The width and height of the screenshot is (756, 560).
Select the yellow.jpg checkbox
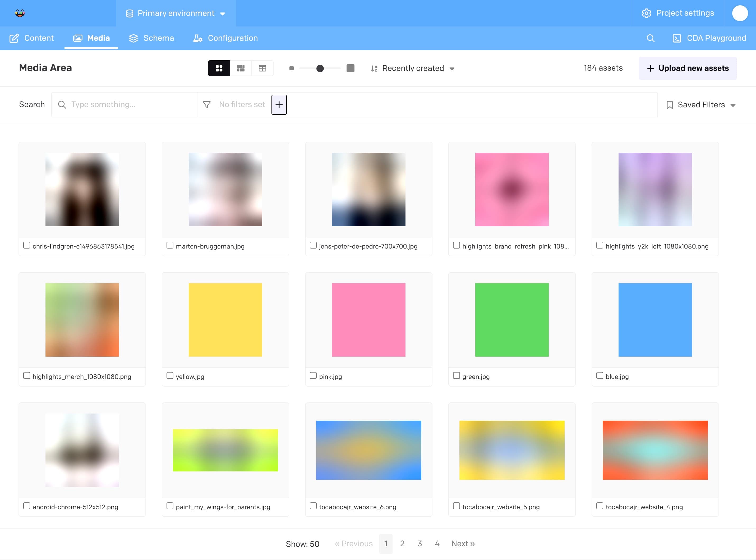click(x=170, y=376)
